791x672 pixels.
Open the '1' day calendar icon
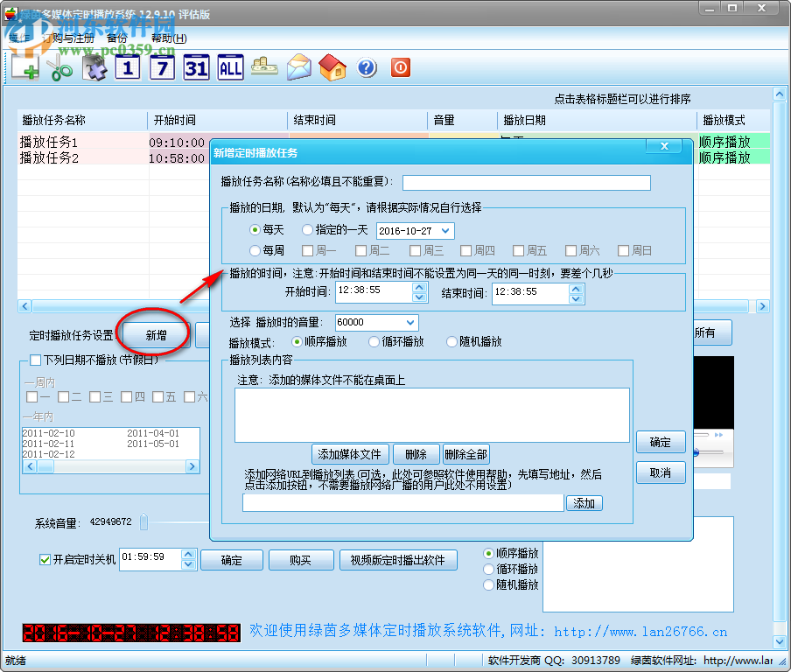[127, 67]
